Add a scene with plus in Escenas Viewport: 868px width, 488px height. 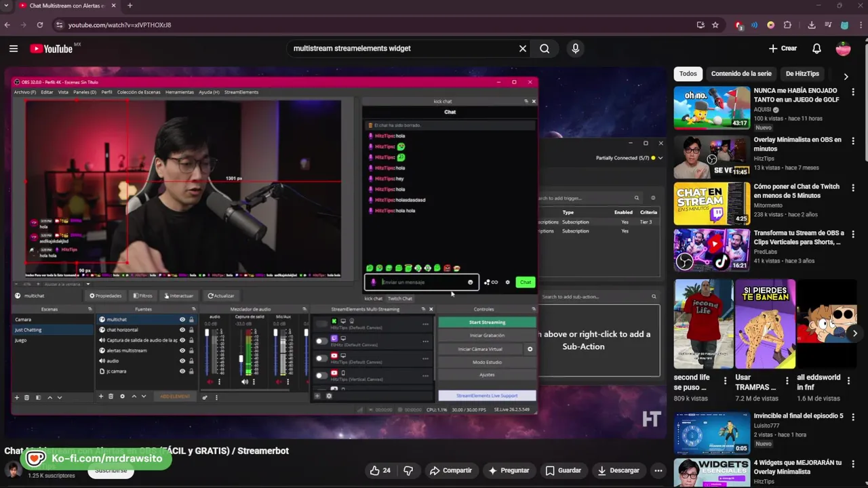coord(17,397)
